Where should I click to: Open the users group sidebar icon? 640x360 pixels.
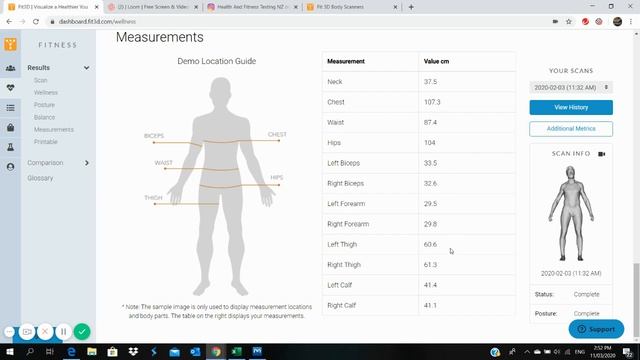tap(11, 68)
